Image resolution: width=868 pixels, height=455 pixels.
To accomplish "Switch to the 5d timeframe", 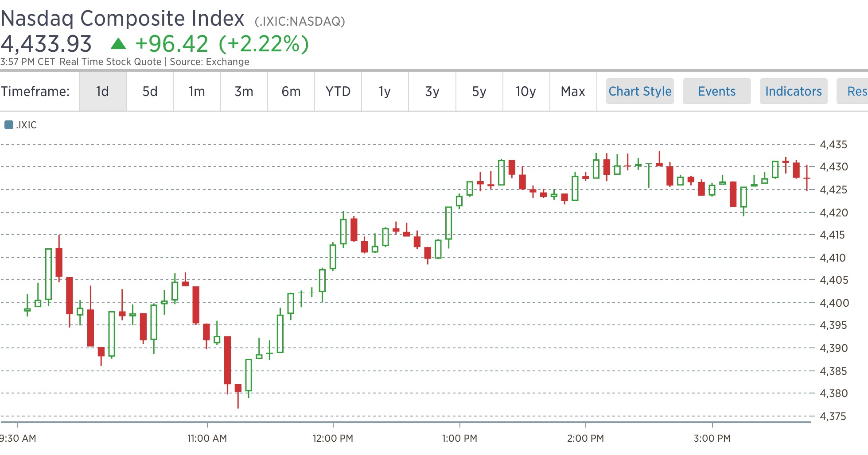I will click(x=150, y=91).
